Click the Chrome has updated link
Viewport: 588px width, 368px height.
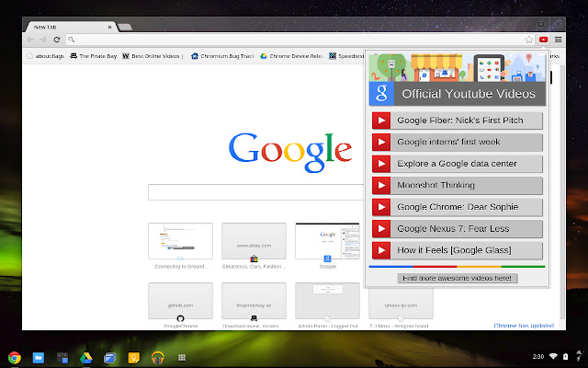point(524,326)
